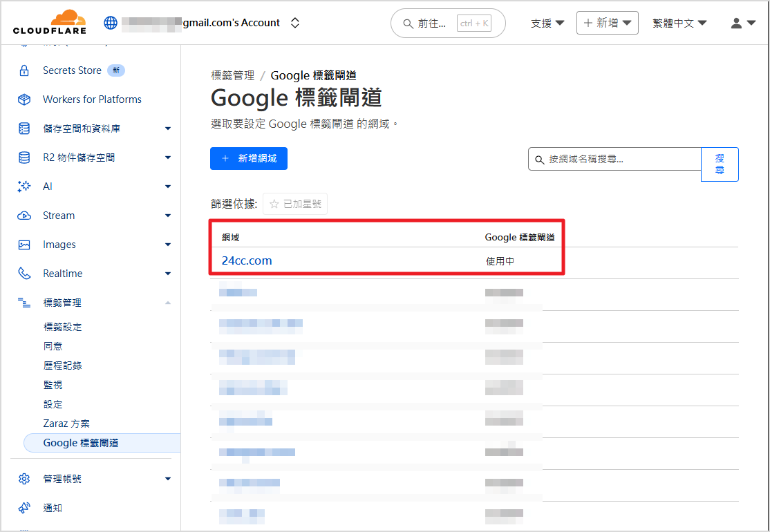Click the AI sparkle icon
This screenshot has height=532, width=770.
pos(24,187)
